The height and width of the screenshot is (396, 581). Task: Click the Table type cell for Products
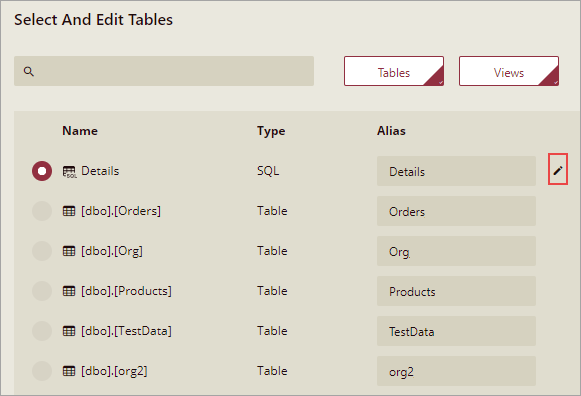pos(272,291)
